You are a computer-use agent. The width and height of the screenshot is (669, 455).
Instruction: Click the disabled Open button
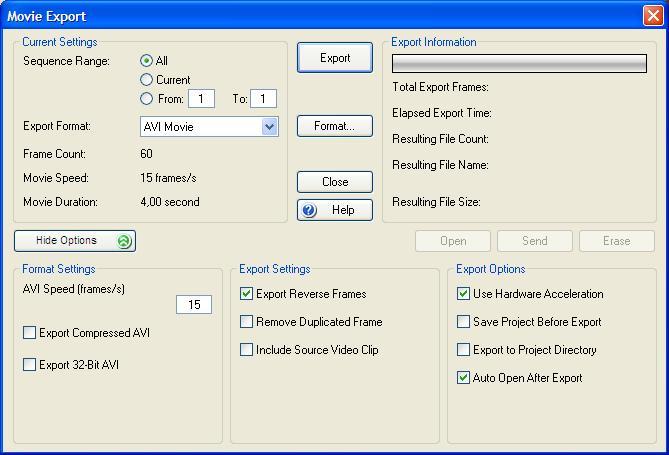(x=453, y=241)
